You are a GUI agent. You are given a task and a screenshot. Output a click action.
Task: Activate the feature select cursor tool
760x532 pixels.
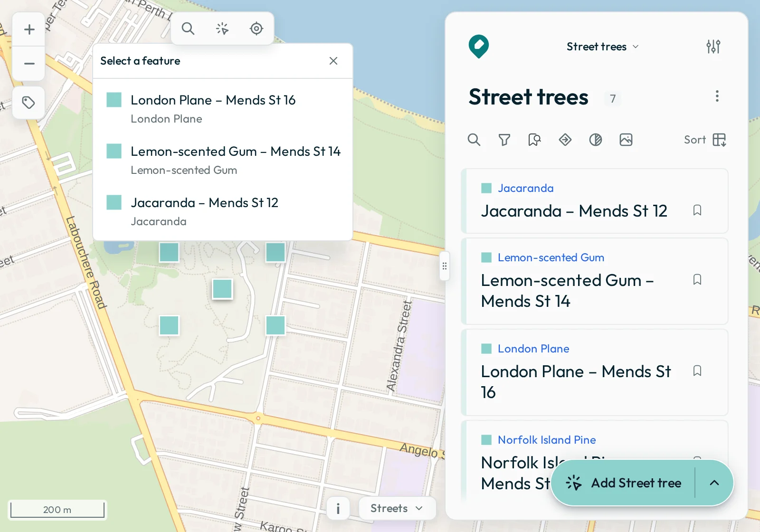pyautogui.click(x=222, y=28)
